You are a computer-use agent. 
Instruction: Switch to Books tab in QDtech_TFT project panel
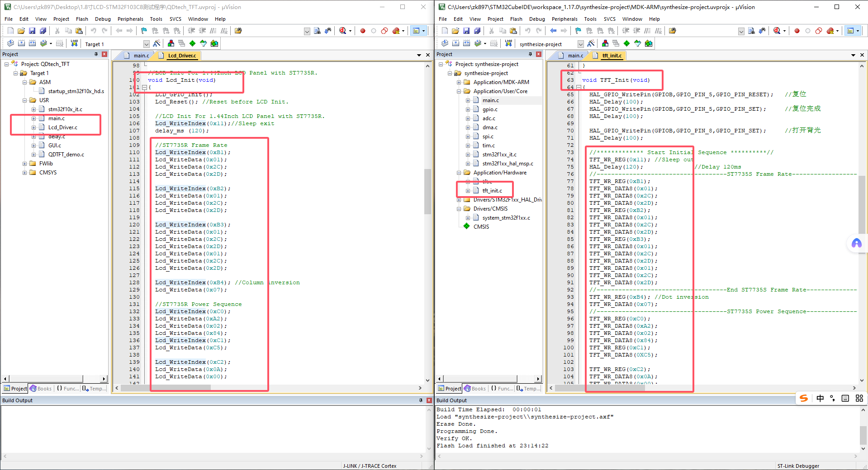41,389
